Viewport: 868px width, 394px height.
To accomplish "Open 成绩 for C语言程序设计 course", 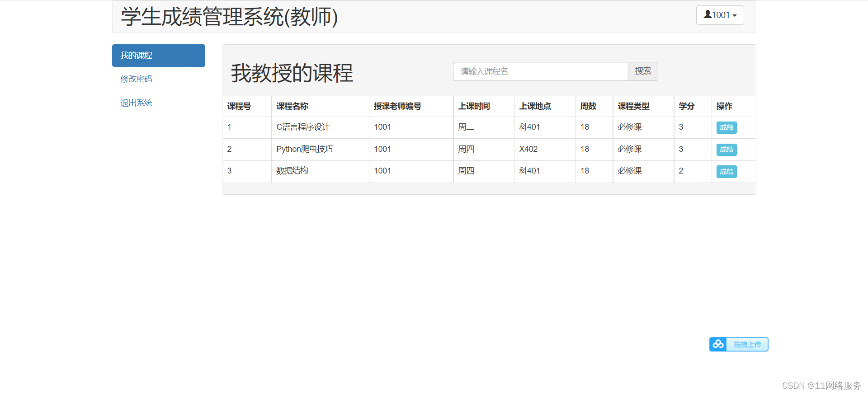I will pyautogui.click(x=726, y=127).
